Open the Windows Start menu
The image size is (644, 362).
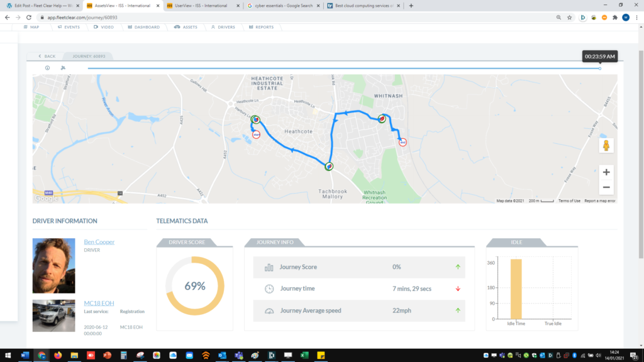click(8, 356)
